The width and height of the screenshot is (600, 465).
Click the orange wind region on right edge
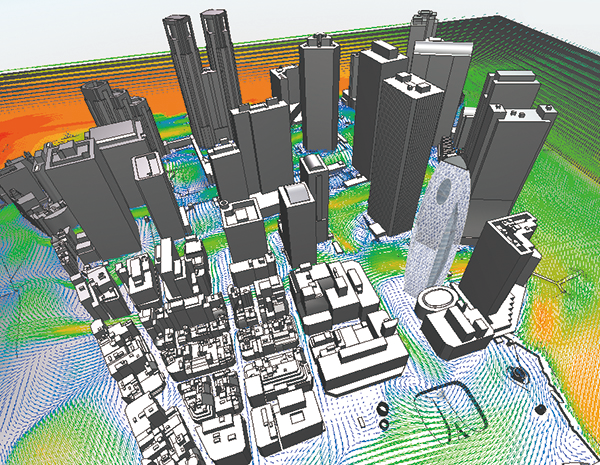tap(578, 300)
